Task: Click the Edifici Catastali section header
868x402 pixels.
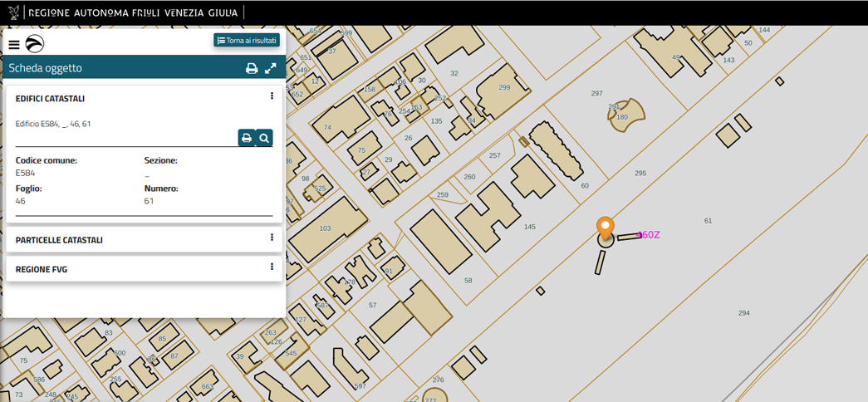Action: click(x=50, y=99)
